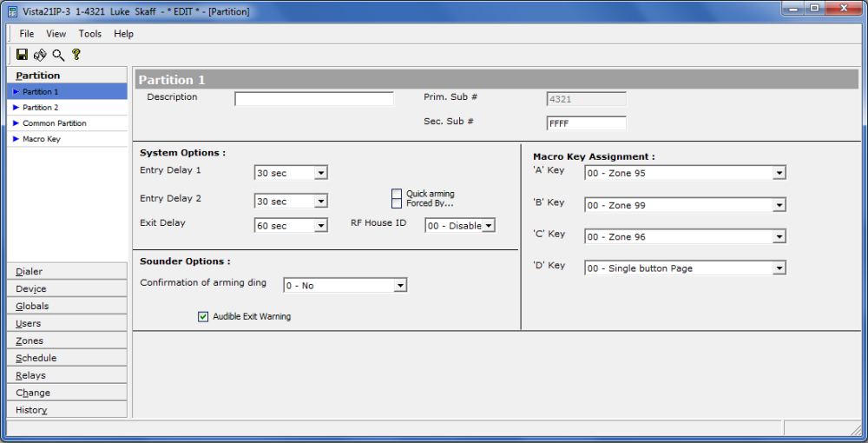Minimize the Vista21IP-3 window
Viewport: 868px width, 443px height.
pos(793,9)
